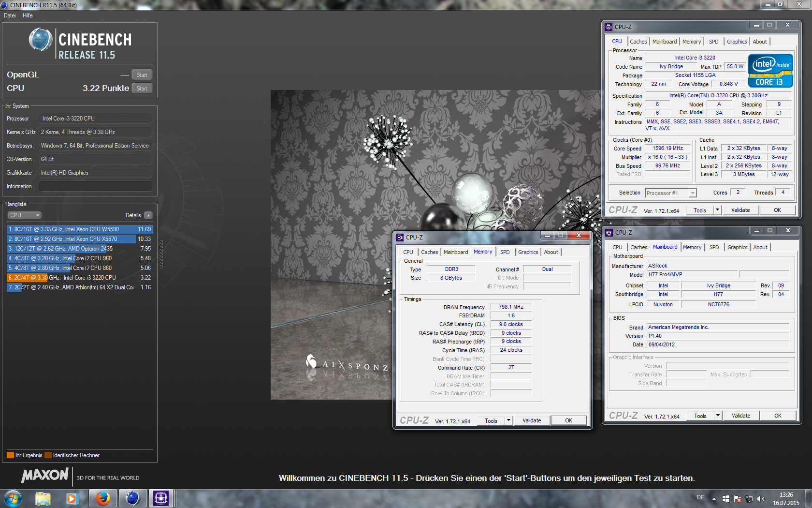Click mainboard model H77 Pro4/MVP field
Viewport: 812px width, 508px height.
(x=692, y=274)
